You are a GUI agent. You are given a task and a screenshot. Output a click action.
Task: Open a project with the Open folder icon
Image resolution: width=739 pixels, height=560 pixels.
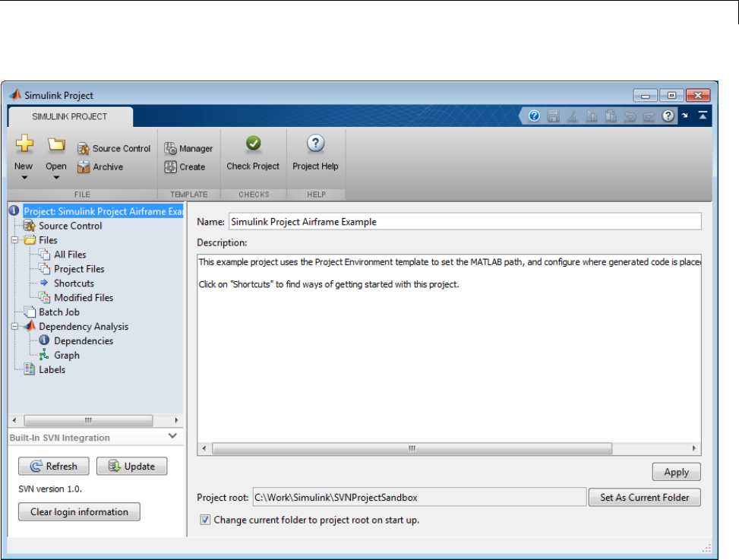pos(56,144)
